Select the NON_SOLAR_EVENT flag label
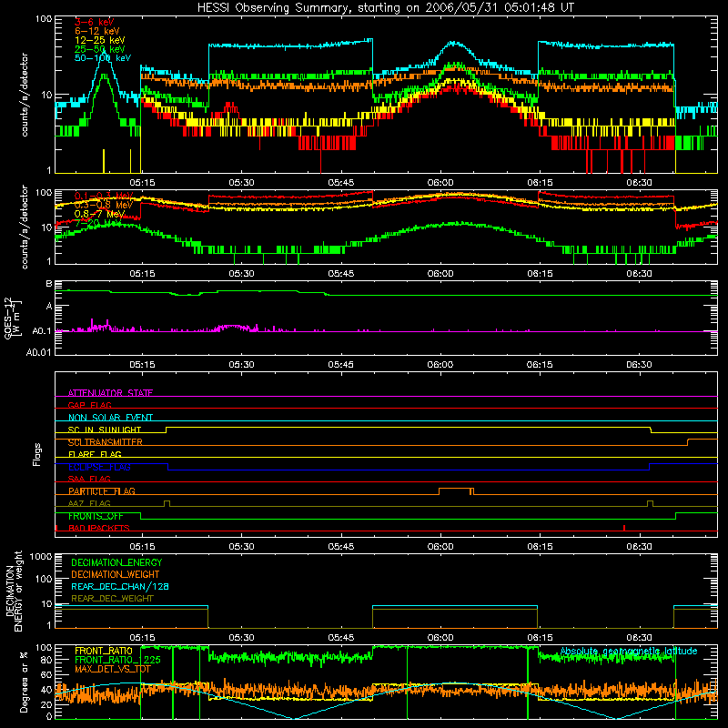 coord(110,418)
